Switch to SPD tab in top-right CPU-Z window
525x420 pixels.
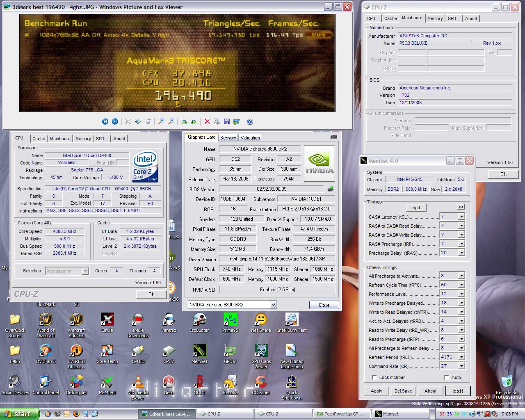(452, 18)
